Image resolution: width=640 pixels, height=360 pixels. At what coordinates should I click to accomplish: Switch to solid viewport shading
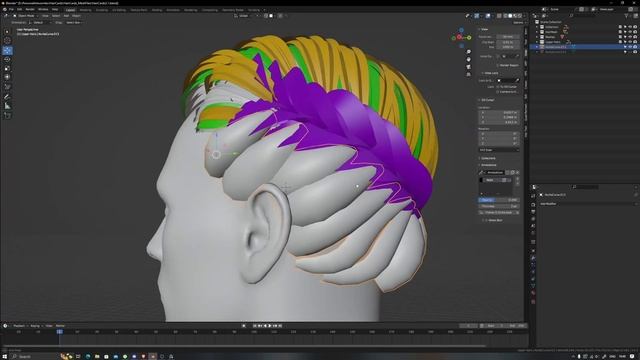coord(510,16)
